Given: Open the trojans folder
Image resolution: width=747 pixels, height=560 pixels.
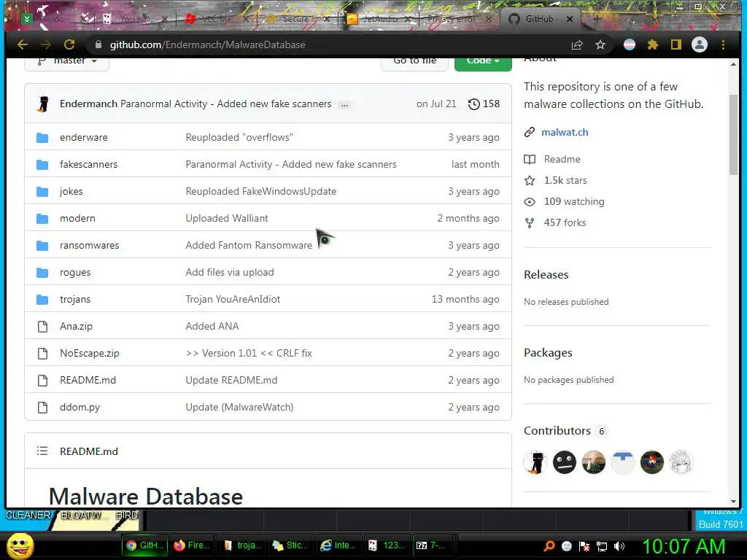Looking at the screenshot, I should click(x=75, y=300).
